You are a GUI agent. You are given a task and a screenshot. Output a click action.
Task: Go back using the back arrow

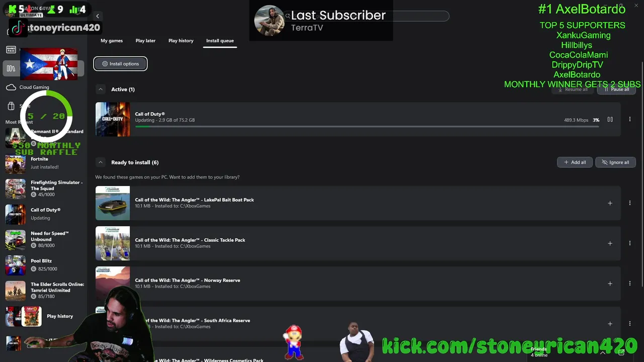[98, 16]
